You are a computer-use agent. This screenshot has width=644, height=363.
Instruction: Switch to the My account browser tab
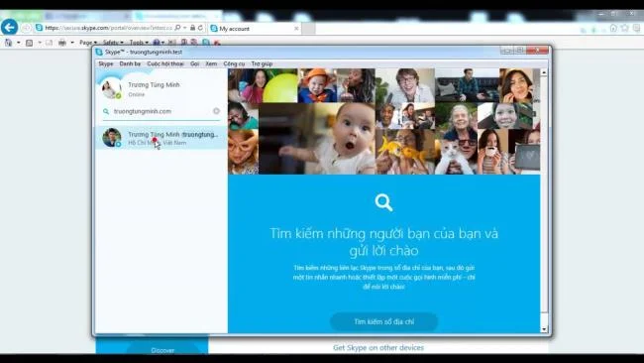click(x=254, y=29)
